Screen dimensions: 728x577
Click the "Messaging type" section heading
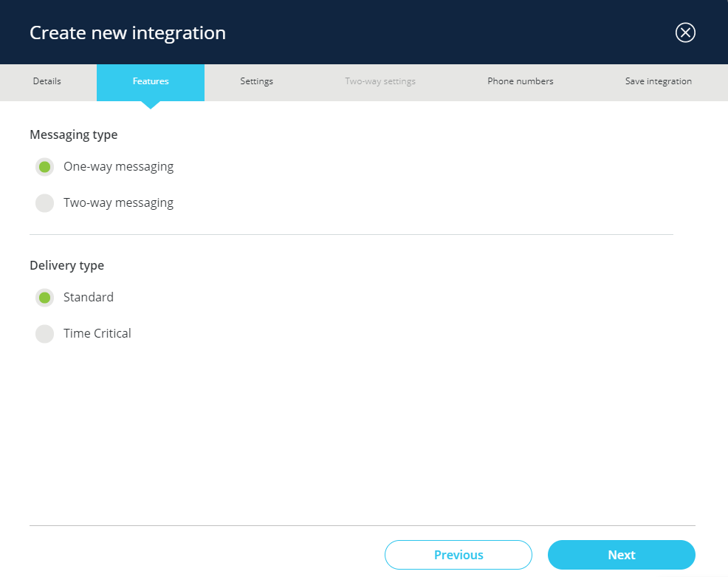[73, 135]
